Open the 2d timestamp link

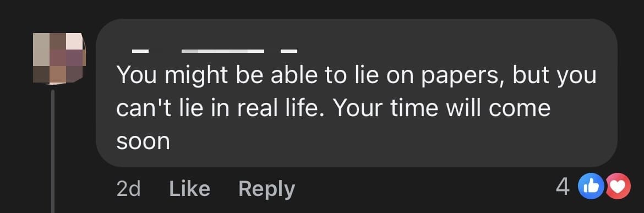pos(128,189)
